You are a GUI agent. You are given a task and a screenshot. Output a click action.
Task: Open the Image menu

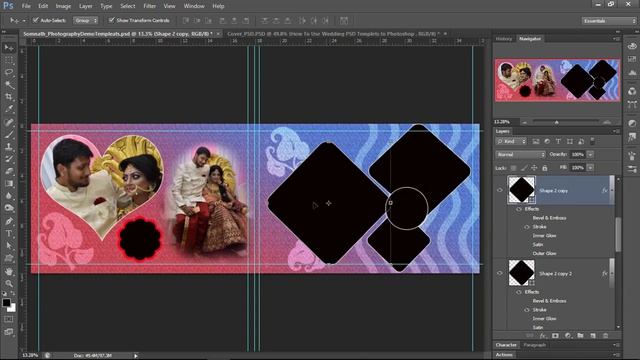pos(63,6)
